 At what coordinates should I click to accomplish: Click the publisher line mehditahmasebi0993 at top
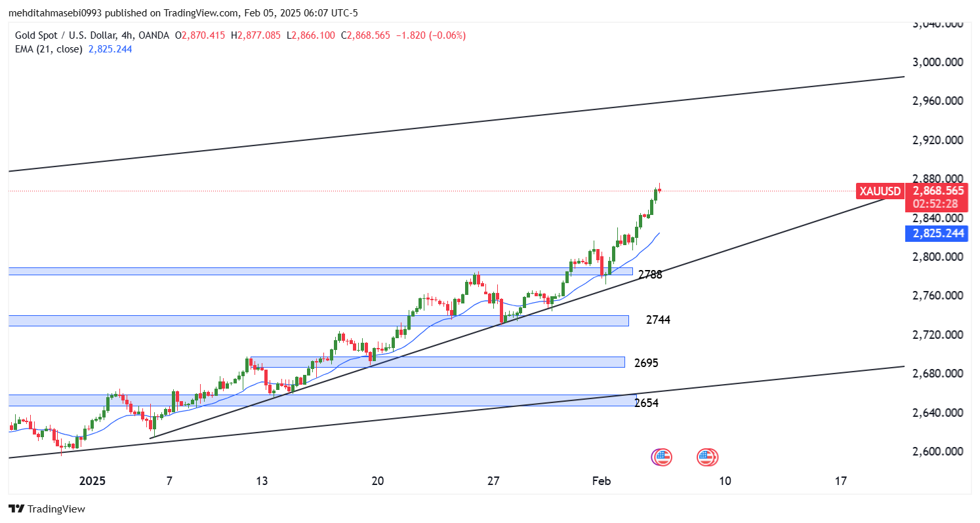pos(183,13)
